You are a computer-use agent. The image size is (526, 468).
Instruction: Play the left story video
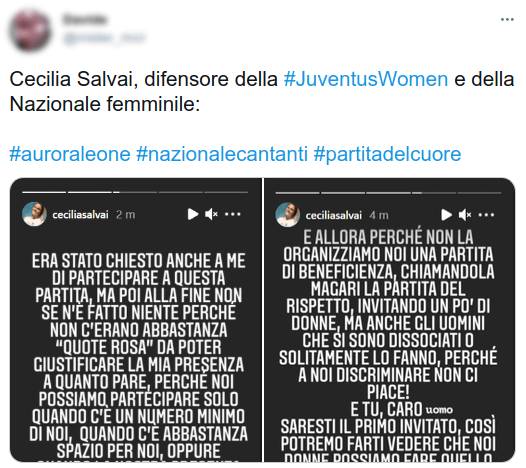click(193, 214)
